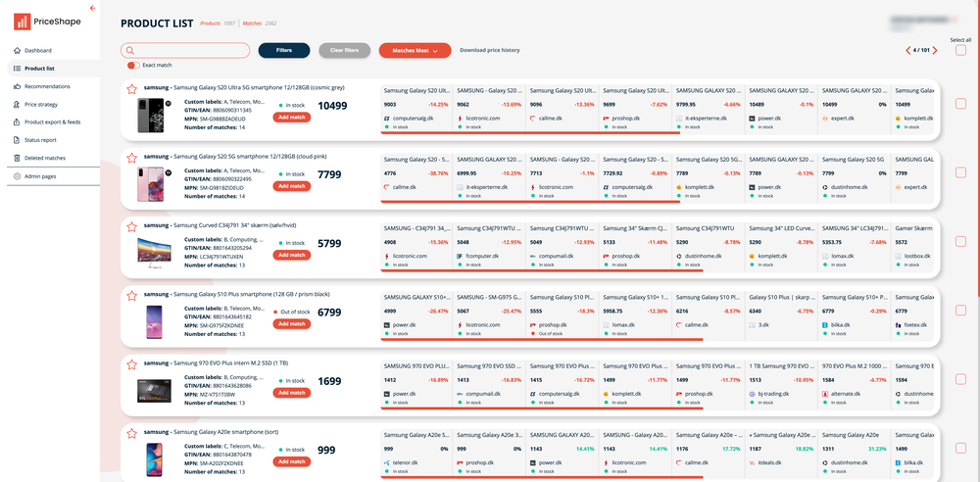Open Galaxy S20 Ultra product thumbnail
This screenshot has height=482, width=980.
click(x=152, y=115)
